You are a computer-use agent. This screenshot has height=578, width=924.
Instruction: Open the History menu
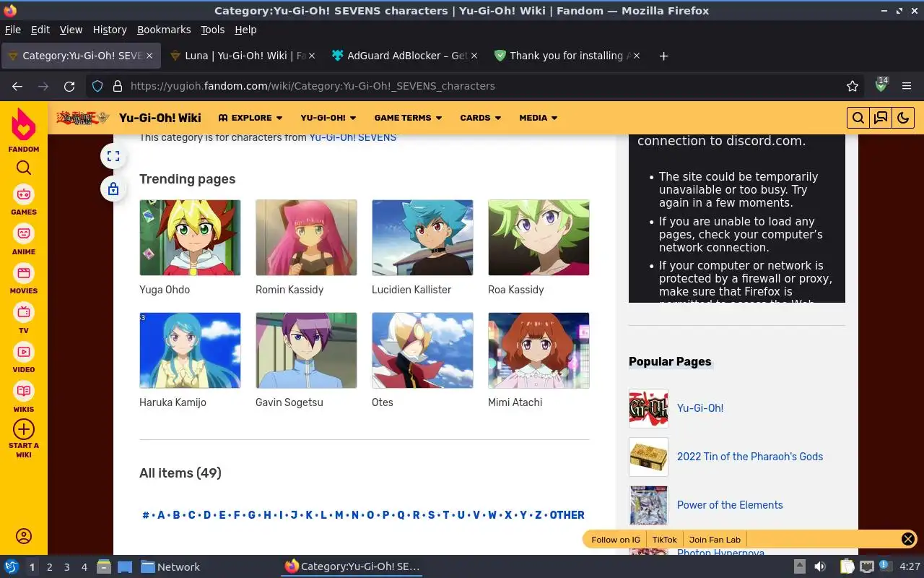pyautogui.click(x=110, y=30)
